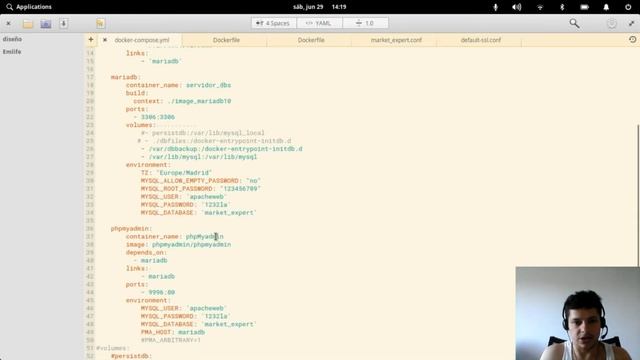Click the project templates toolbar icon
This screenshot has height=360, width=640.
[46, 24]
